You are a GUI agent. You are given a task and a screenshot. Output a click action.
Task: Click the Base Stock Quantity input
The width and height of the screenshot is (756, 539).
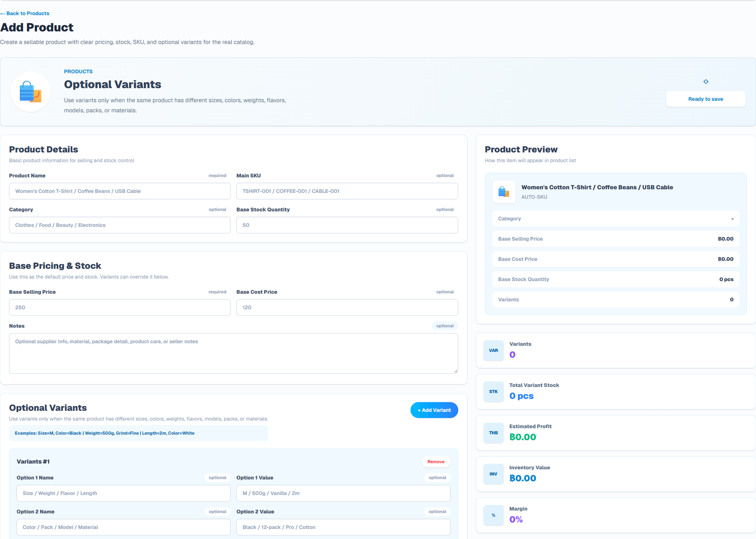coord(347,225)
